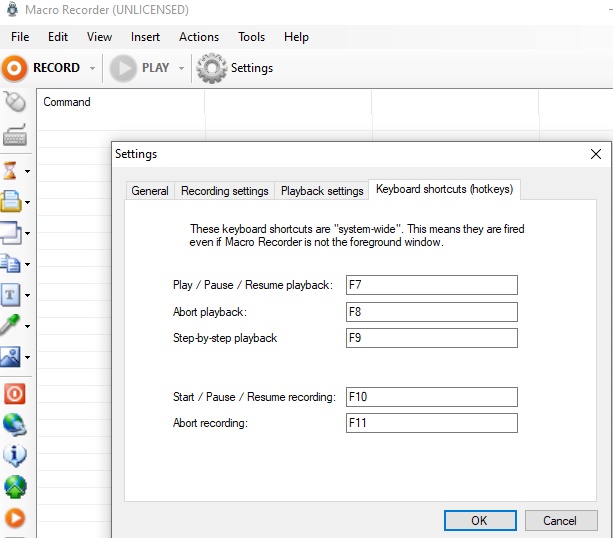This screenshot has width=613, height=538.
Task: Expand the file copy icon dropdown arrow
Action: [x=27, y=264]
